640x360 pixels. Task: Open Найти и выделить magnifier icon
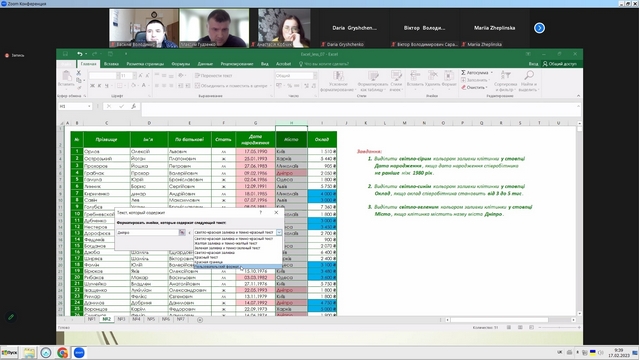[x=529, y=75]
